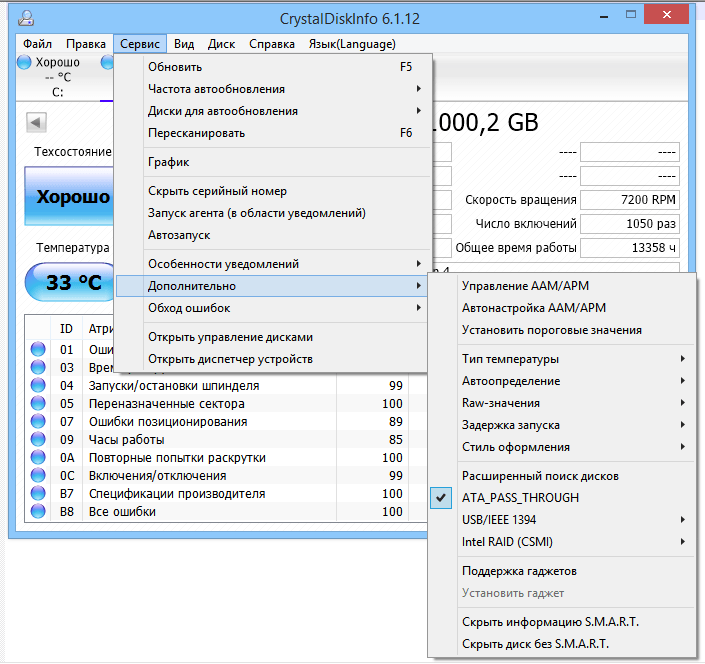This screenshot has height=664, width=705.
Task: Toggle Поддержка гаджетов option
Action: (562, 571)
